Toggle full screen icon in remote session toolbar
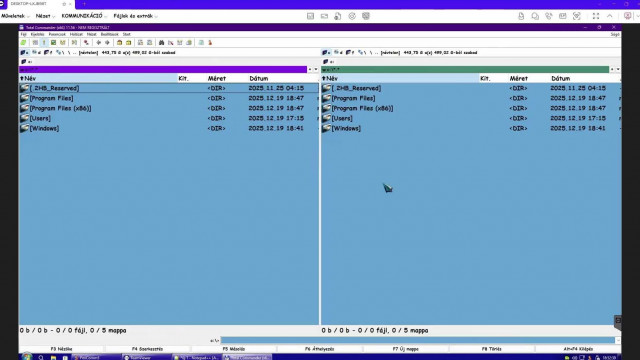The height and width of the screenshot is (360, 640). pos(596,16)
